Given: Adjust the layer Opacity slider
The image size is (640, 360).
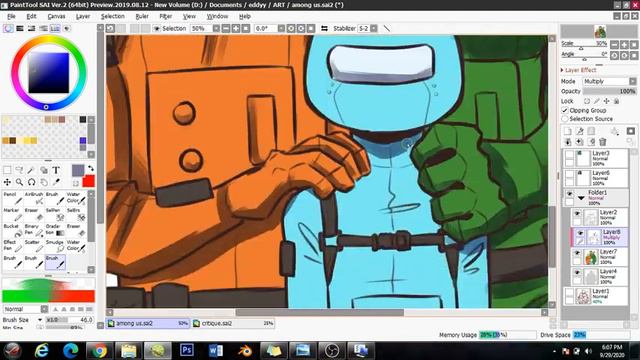Looking at the screenshot, I should pyautogui.click(x=609, y=91).
